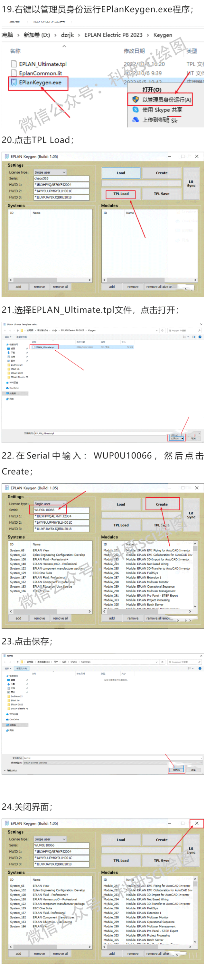Click 打开(O) in the template select dialog
Viewport: 206px width, 980px height.
pyautogui.click(x=175, y=438)
